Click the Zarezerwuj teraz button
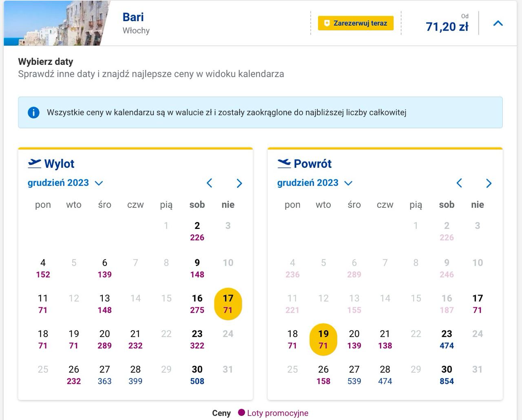Image resolution: width=522 pixels, height=420 pixels. point(356,23)
